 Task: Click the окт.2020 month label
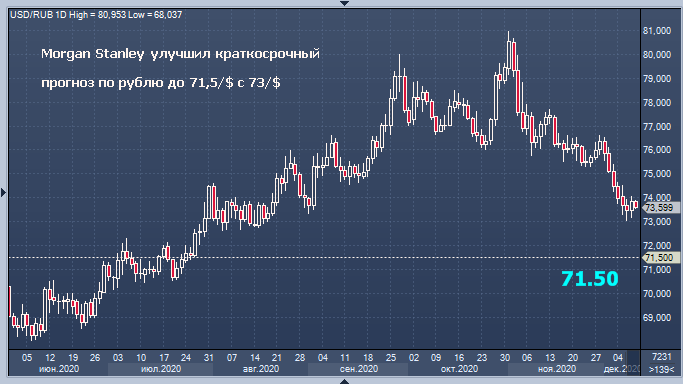tap(459, 369)
